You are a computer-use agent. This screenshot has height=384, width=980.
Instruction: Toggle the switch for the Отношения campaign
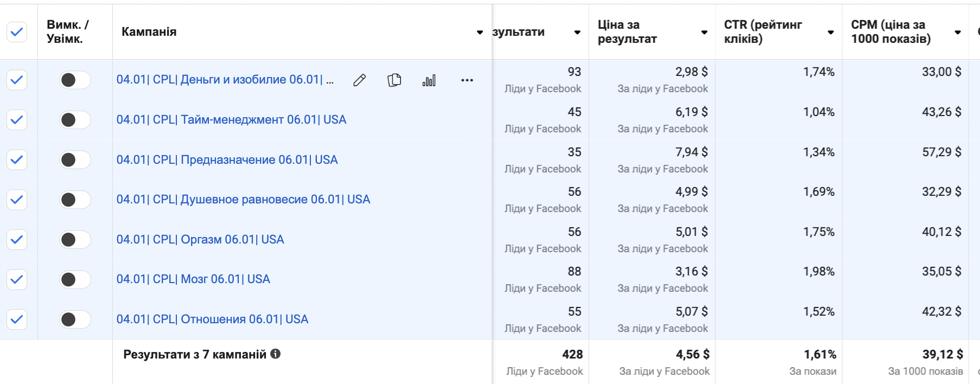[x=75, y=319]
